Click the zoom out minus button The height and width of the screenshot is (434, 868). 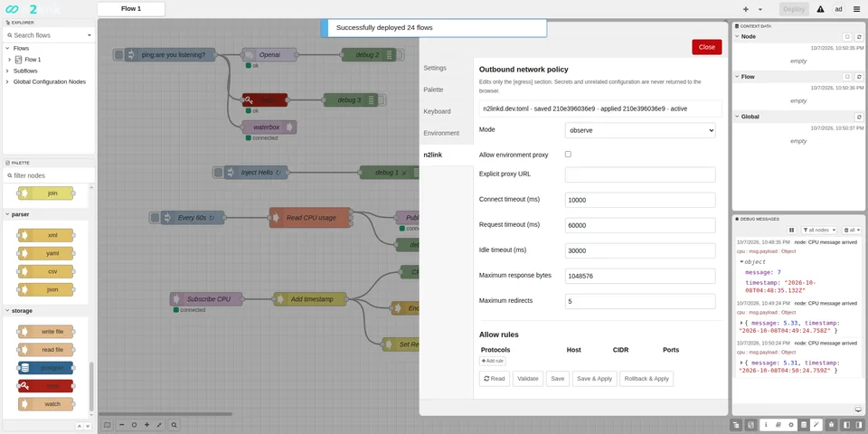(121, 425)
